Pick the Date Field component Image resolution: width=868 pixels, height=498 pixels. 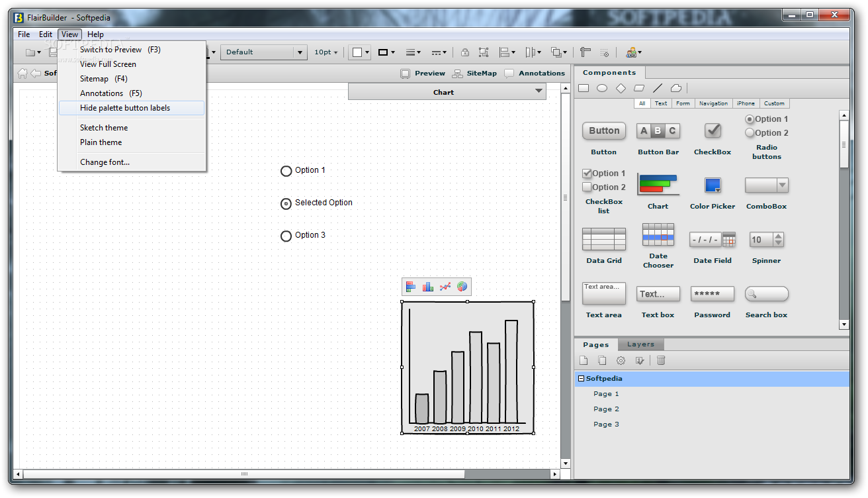[x=713, y=247]
